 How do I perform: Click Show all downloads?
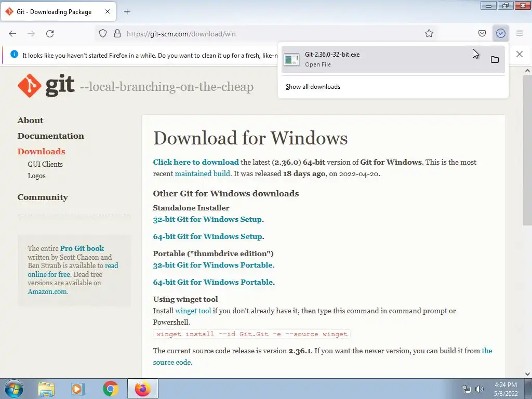tap(313, 87)
